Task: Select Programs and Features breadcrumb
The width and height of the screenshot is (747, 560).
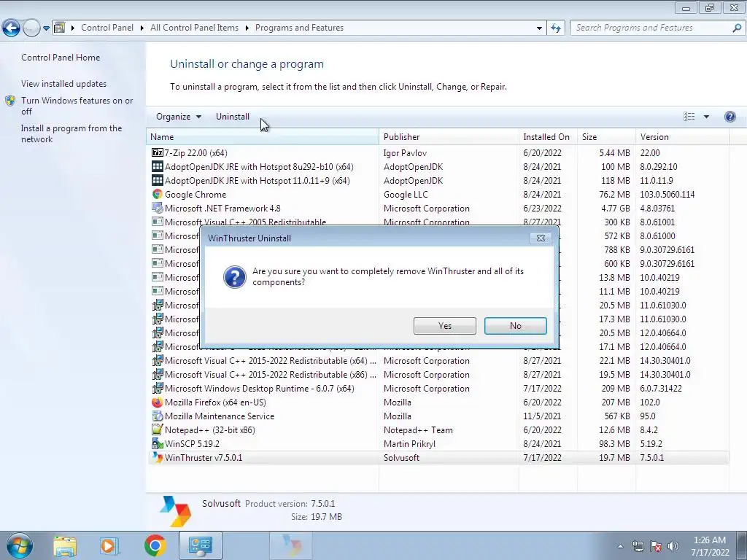Action: point(299,28)
